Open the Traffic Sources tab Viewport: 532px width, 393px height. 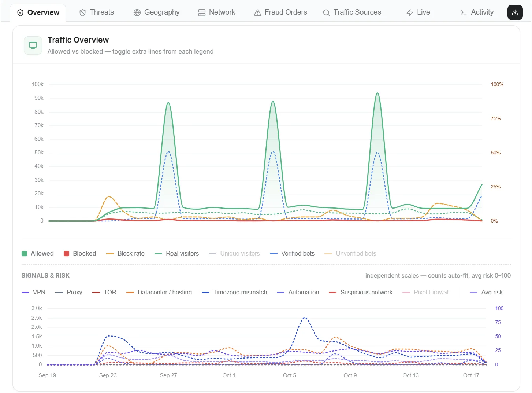tap(352, 12)
